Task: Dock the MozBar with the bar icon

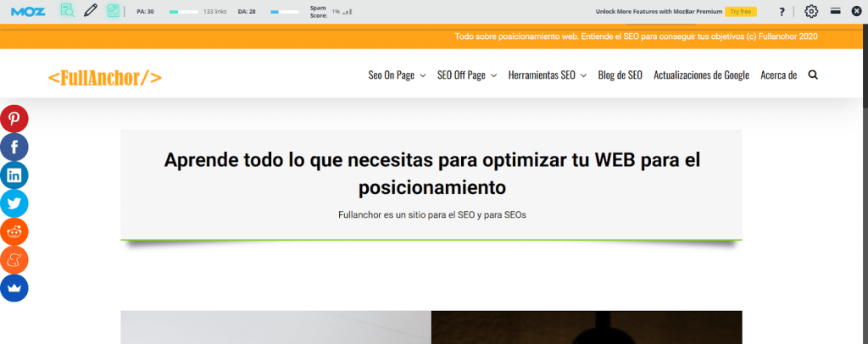Action: click(835, 11)
